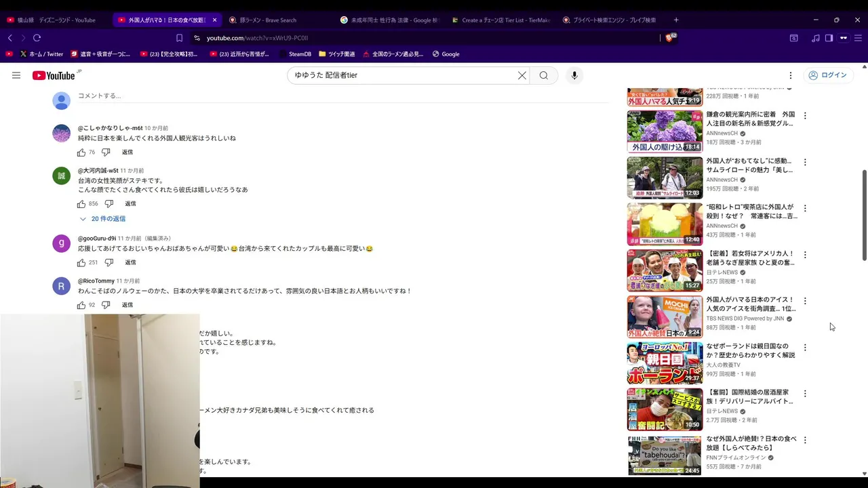Switch to プライベート検索エンジン tab
The width and height of the screenshot is (868, 488).
[613, 20]
